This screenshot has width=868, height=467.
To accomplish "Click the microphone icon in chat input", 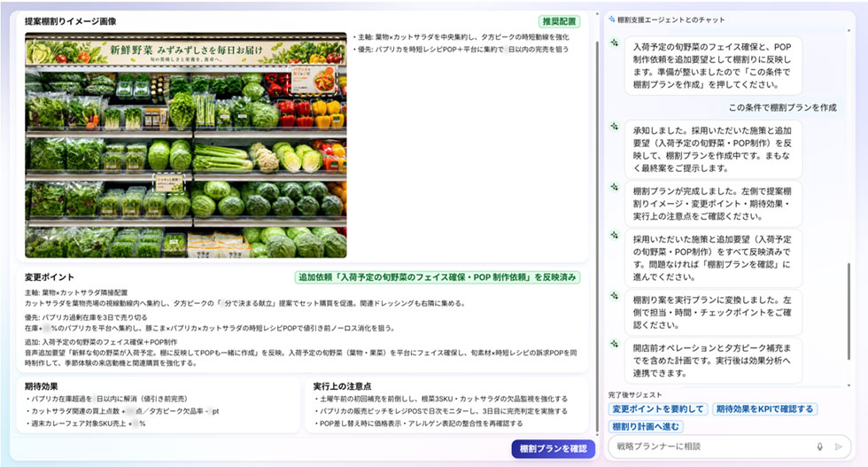I will click(x=820, y=447).
